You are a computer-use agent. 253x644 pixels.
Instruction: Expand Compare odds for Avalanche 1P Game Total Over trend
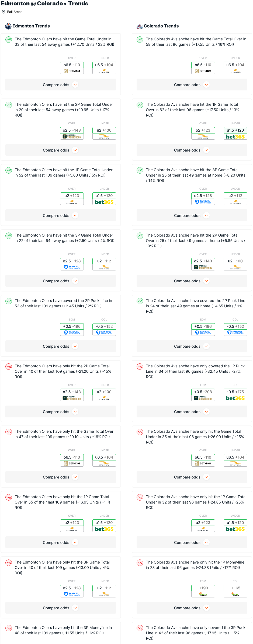point(192,150)
